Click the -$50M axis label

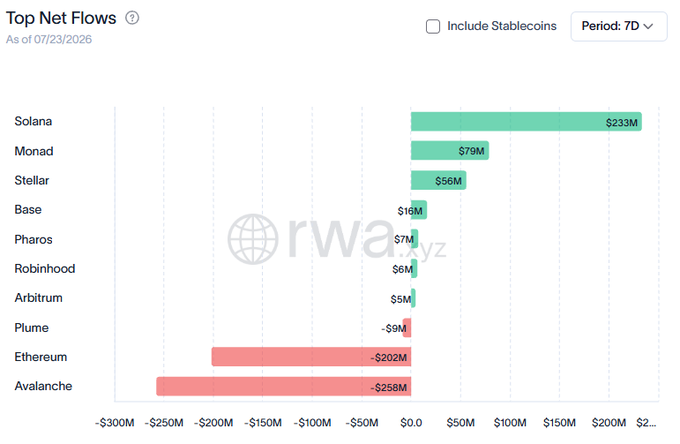362,423
